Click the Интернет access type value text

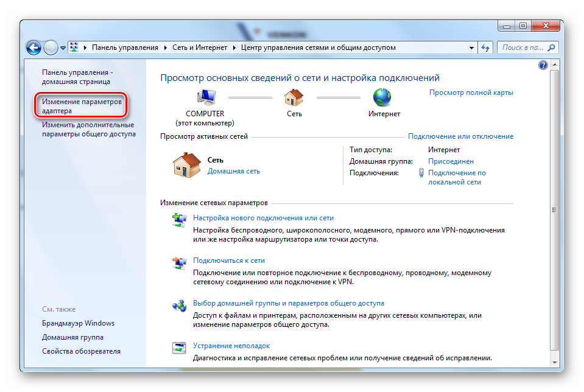443,150
